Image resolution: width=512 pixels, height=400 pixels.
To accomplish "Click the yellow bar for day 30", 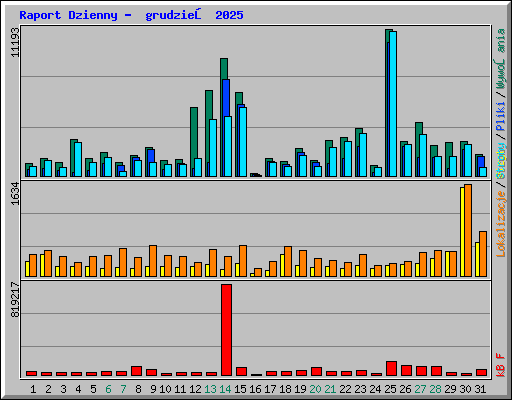I will click(462, 232).
